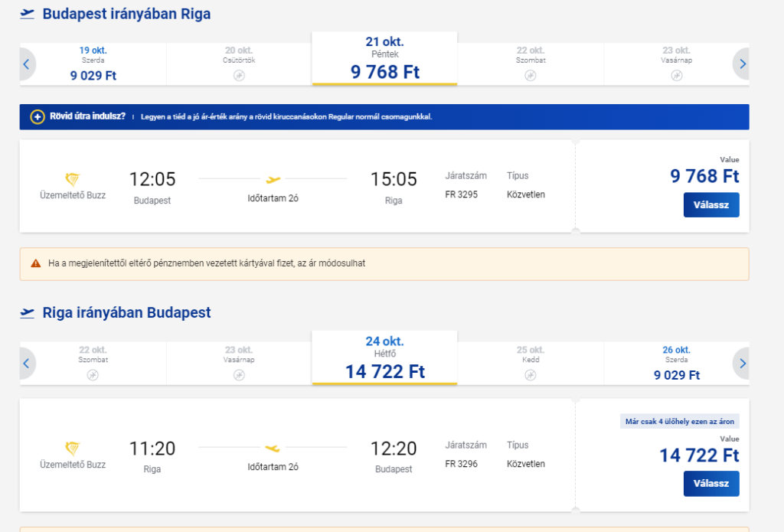Click the 9 029 Ft price under 26 okt.
This screenshot has height=532, width=784.
(x=677, y=375)
